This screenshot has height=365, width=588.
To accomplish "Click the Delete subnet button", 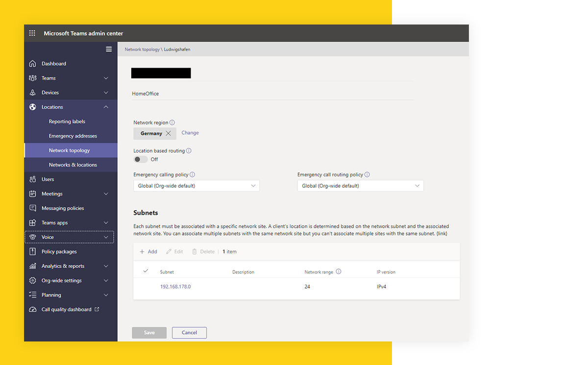I will click(203, 251).
